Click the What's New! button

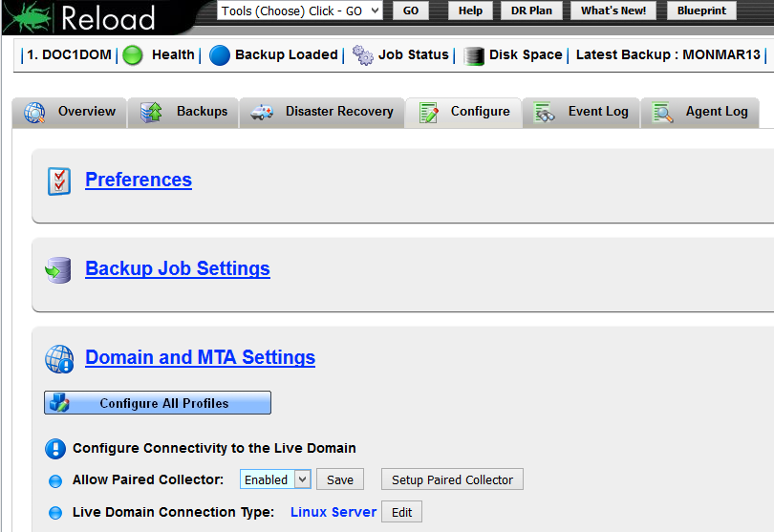pyautogui.click(x=613, y=11)
